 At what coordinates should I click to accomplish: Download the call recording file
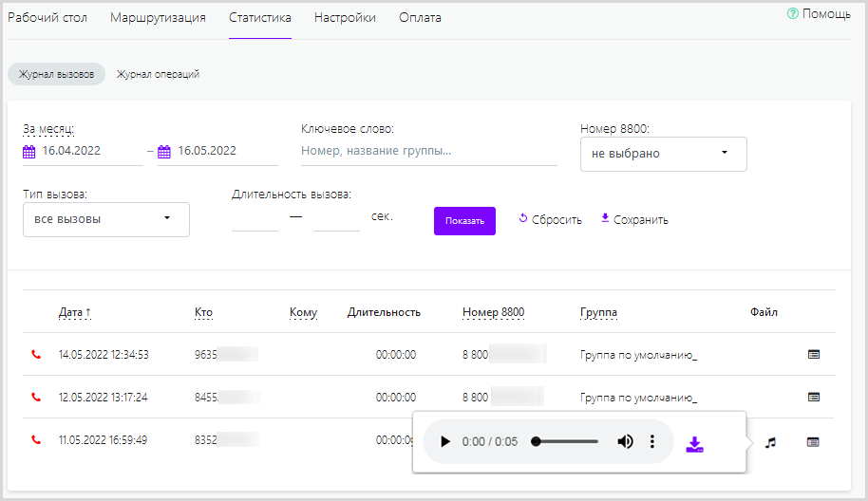pyautogui.click(x=695, y=443)
